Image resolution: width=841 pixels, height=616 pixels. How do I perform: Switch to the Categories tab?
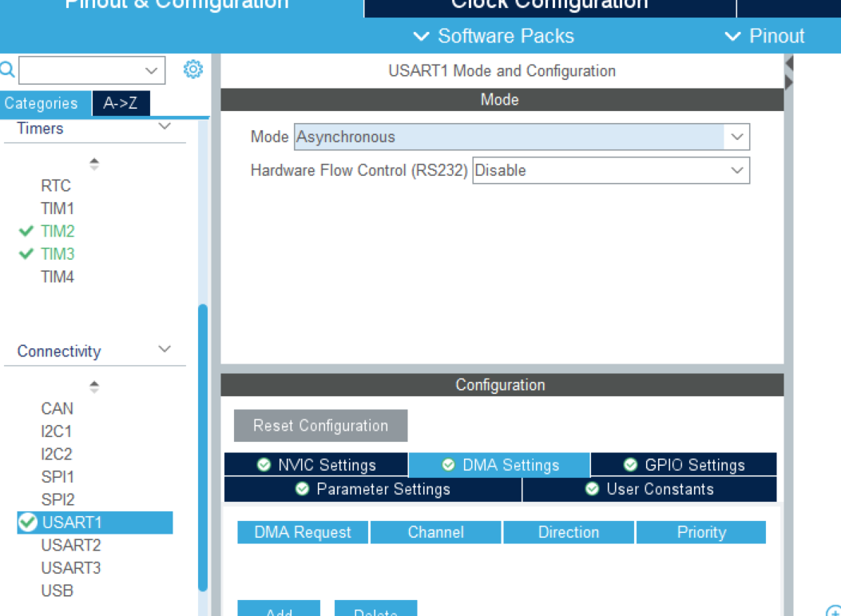pos(45,103)
